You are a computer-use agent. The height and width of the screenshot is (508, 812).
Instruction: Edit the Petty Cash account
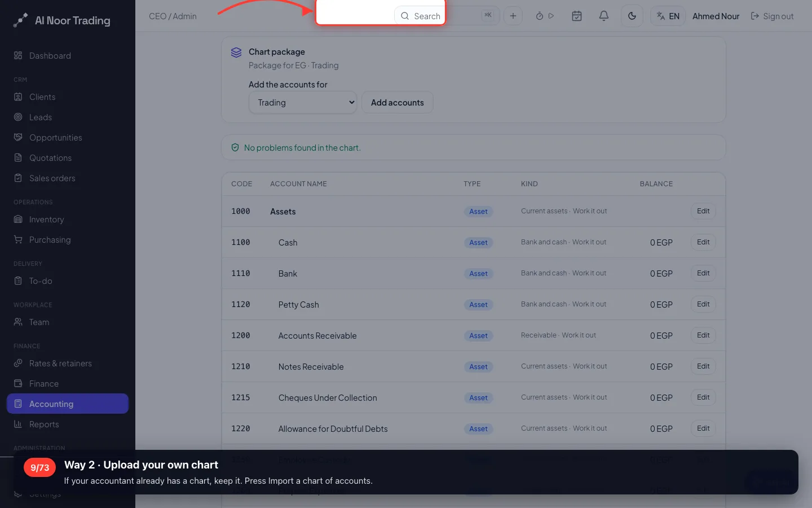point(703,304)
